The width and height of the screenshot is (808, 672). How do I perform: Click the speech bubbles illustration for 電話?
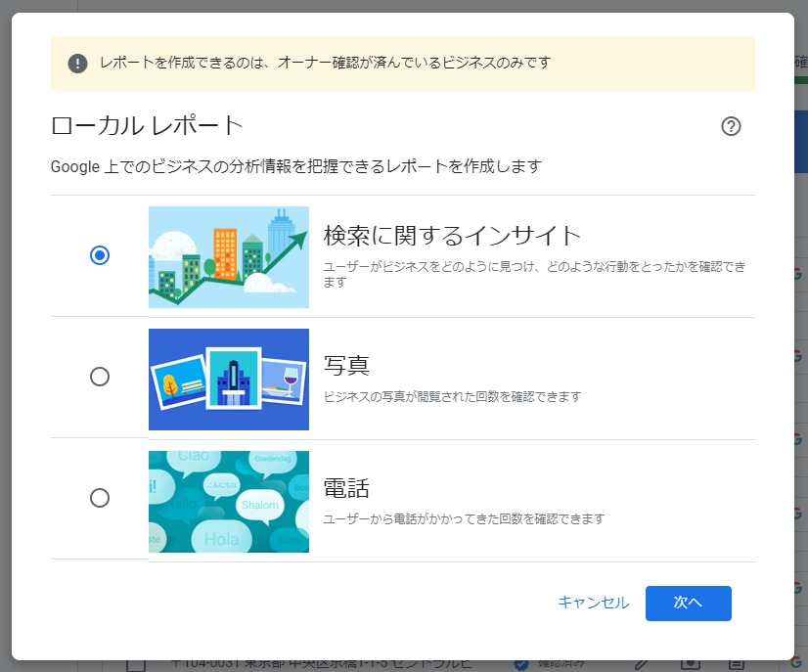(228, 501)
